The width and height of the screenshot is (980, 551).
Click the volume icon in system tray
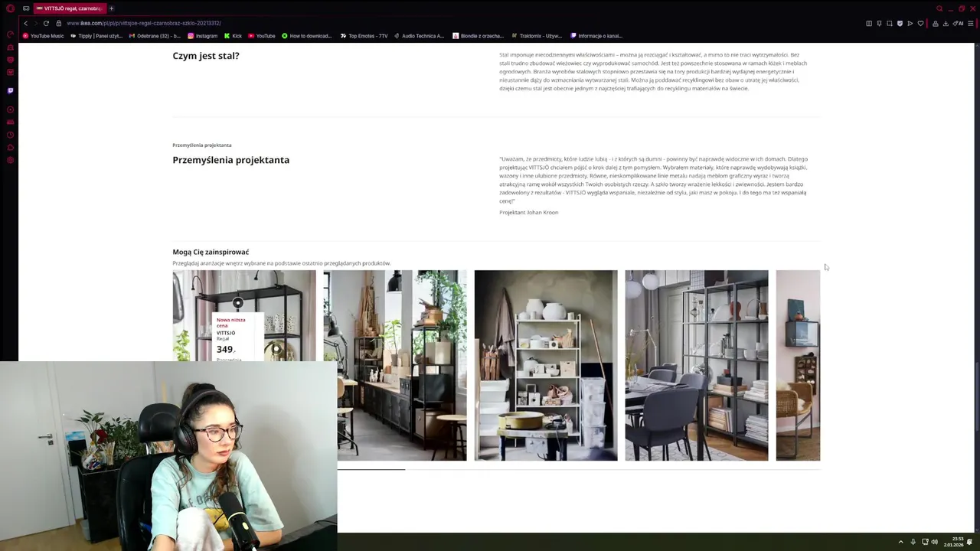(935, 542)
